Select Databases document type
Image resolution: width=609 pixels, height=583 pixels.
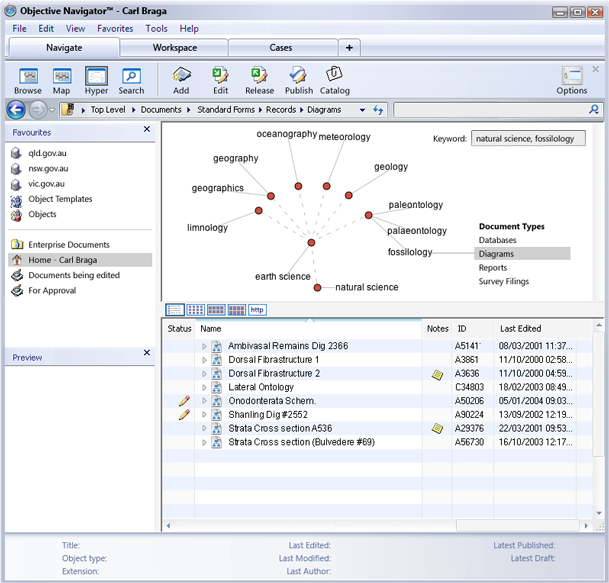[x=497, y=240]
